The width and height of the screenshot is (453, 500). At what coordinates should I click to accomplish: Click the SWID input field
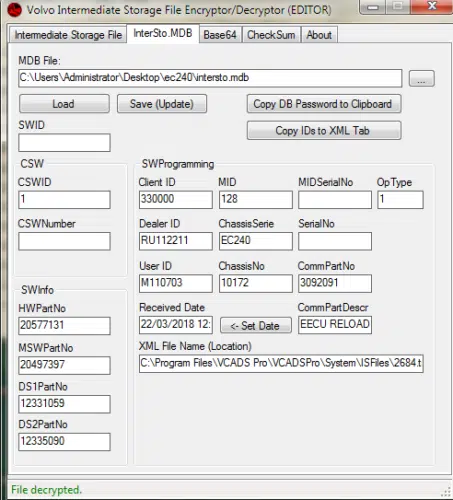point(64,143)
